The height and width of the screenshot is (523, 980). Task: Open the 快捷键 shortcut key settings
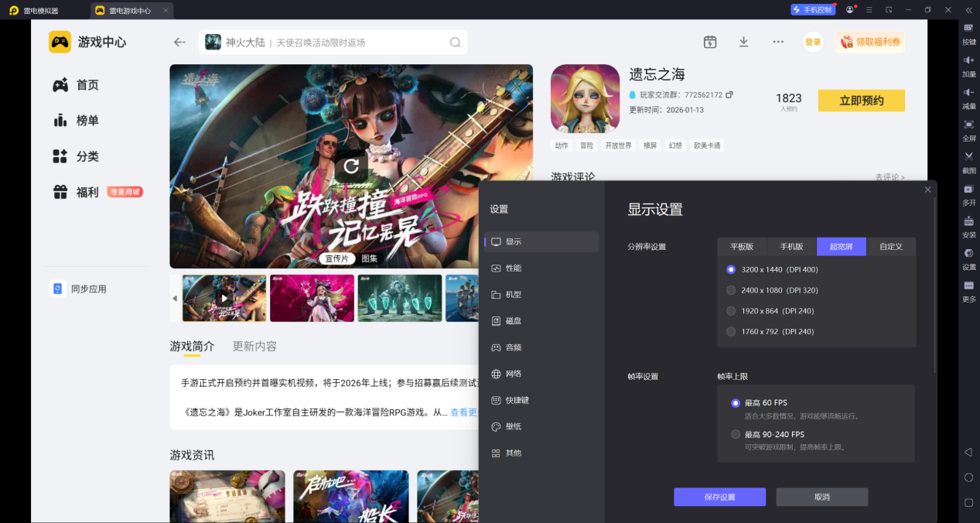(516, 400)
